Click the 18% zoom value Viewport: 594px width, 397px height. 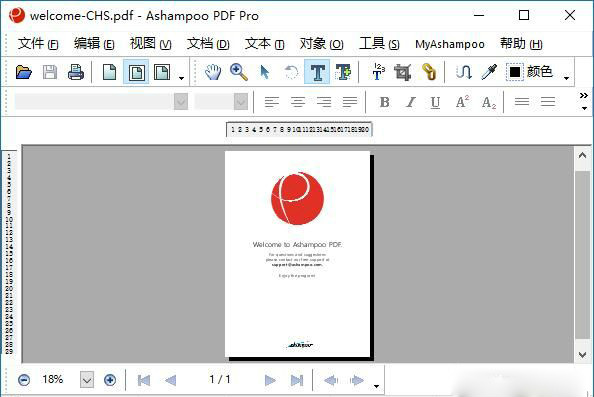pyautogui.click(x=53, y=379)
